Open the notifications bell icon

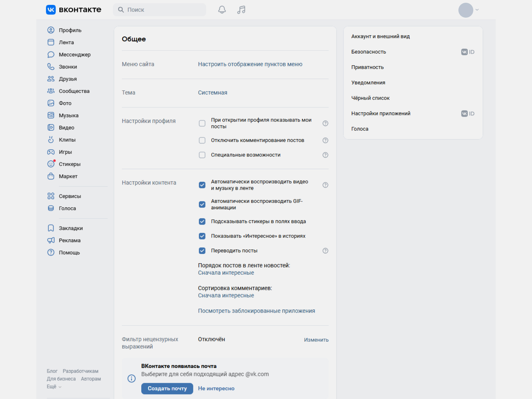click(x=222, y=10)
